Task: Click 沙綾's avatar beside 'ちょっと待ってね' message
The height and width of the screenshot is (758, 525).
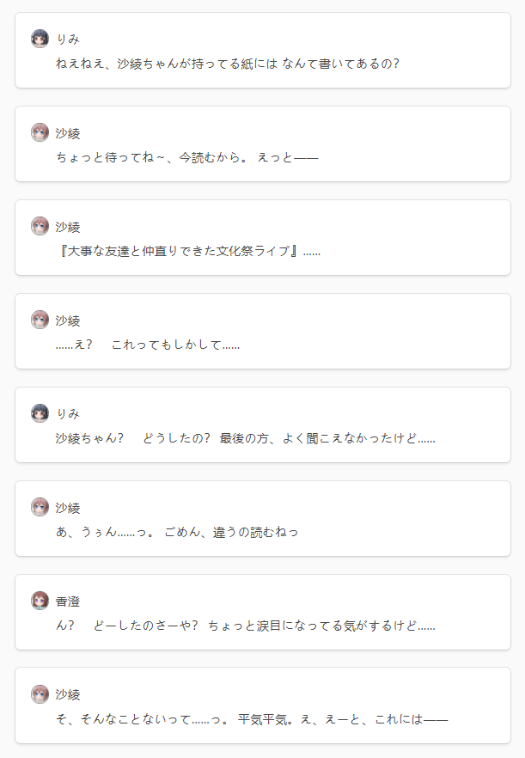Action: point(40,132)
